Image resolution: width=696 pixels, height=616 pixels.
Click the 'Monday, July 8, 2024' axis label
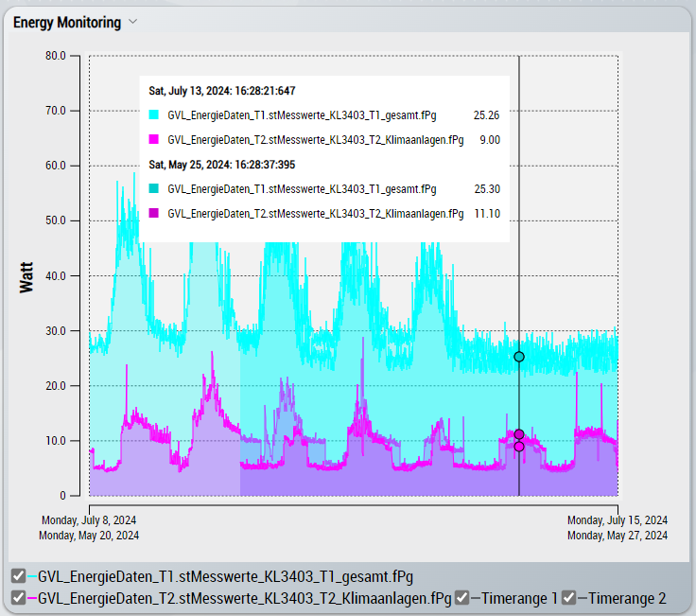coord(89,520)
